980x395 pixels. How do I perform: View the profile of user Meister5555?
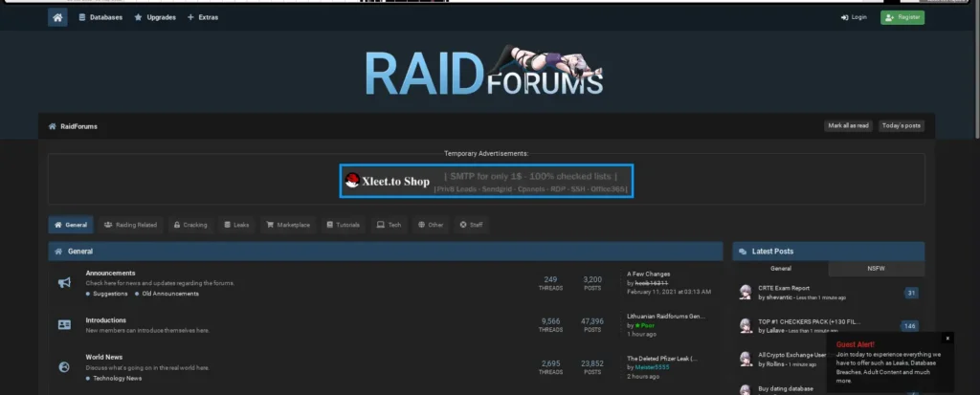point(651,367)
